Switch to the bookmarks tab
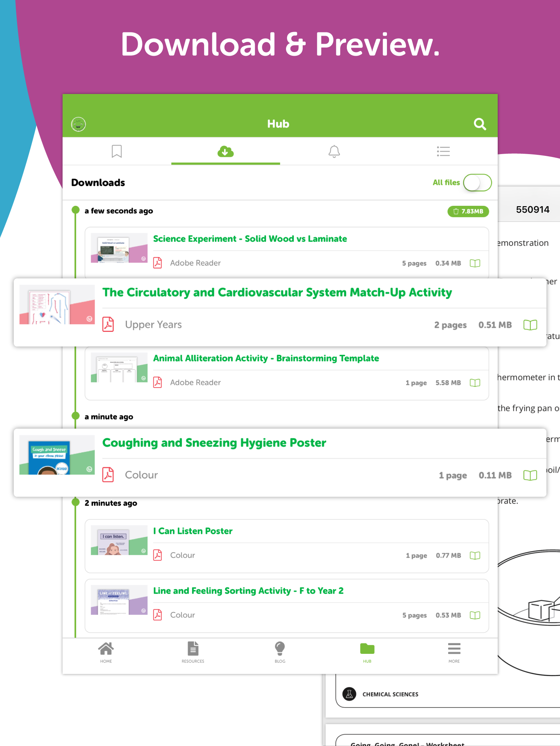560x746 pixels. [x=117, y=151]
